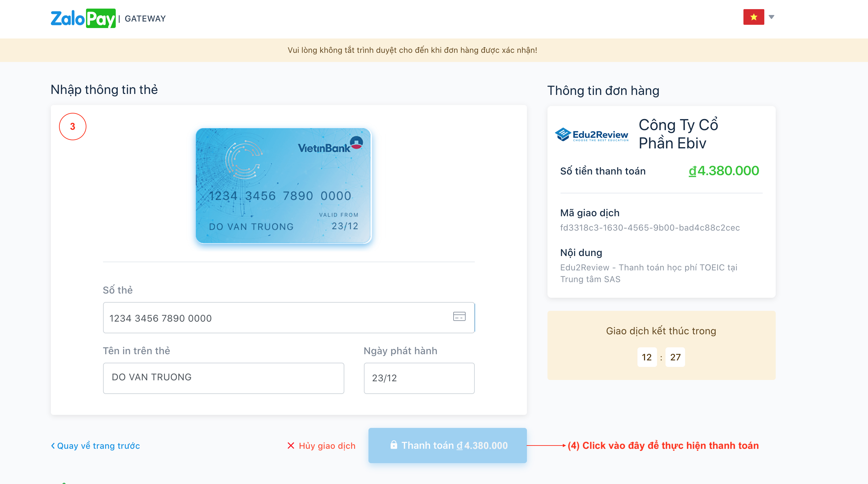The image size is (868, 484).
Task: Click the red X cancel icon
Action: pyautogui.click(x=291, y=446)
